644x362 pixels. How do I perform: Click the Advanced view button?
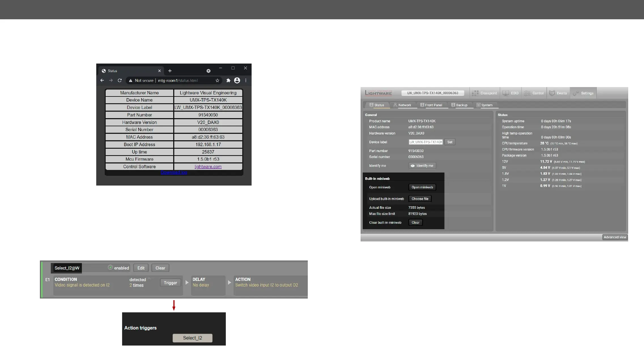point(615,237)
